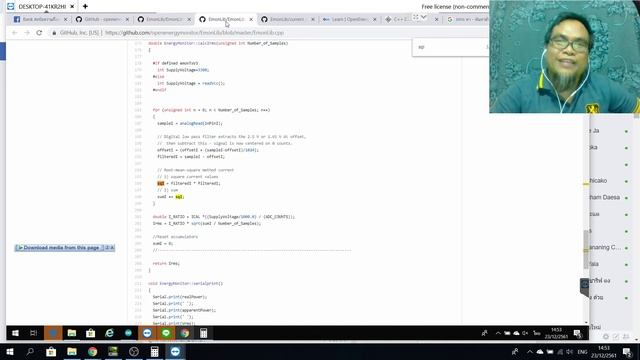
Task: Focus the github.com address bar
Action: 195,33
